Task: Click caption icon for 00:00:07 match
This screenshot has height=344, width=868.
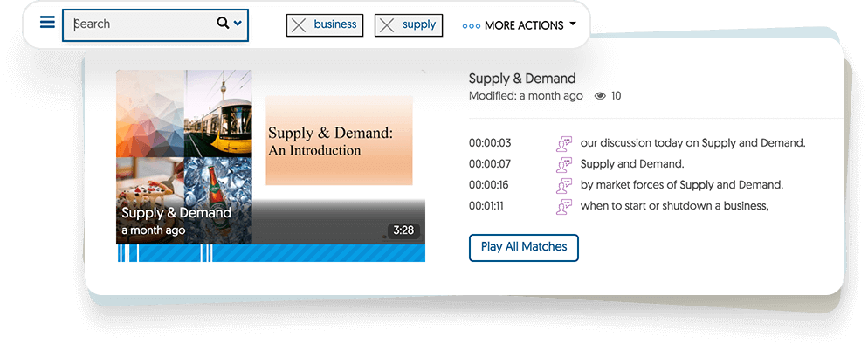Action: (x=564, y=165)
